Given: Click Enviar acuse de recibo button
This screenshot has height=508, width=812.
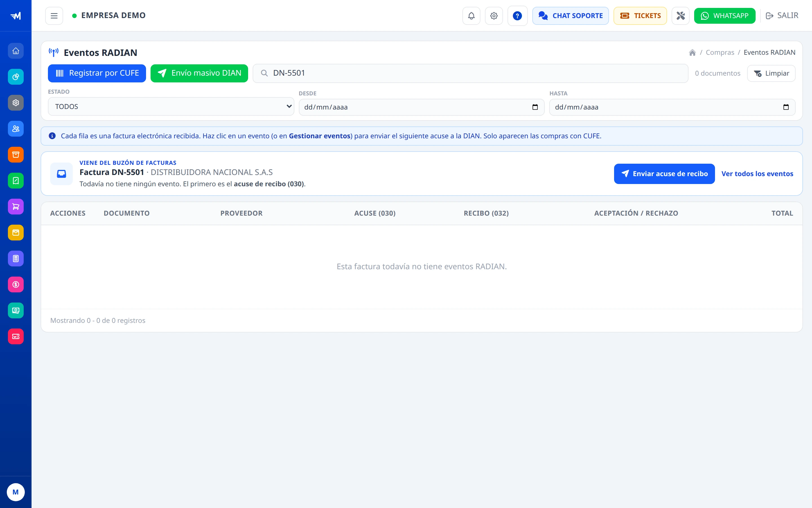Looking at the screenshot, I should pyautogui.click(x=664, y=174).
